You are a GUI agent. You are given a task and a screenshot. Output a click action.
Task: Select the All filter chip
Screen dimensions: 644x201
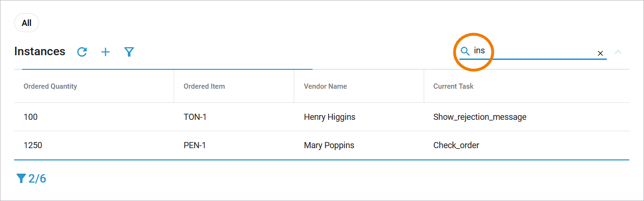tap(26, 23)
